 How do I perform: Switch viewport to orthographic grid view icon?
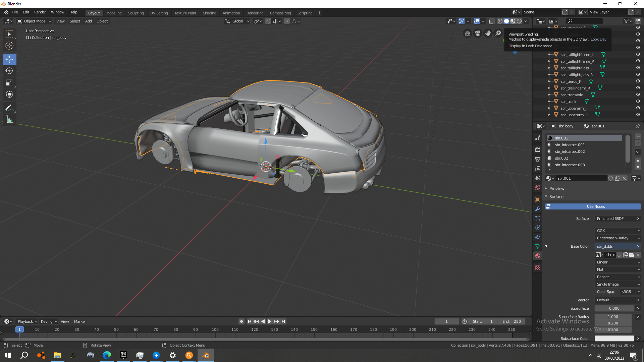[x=468, y=33]
